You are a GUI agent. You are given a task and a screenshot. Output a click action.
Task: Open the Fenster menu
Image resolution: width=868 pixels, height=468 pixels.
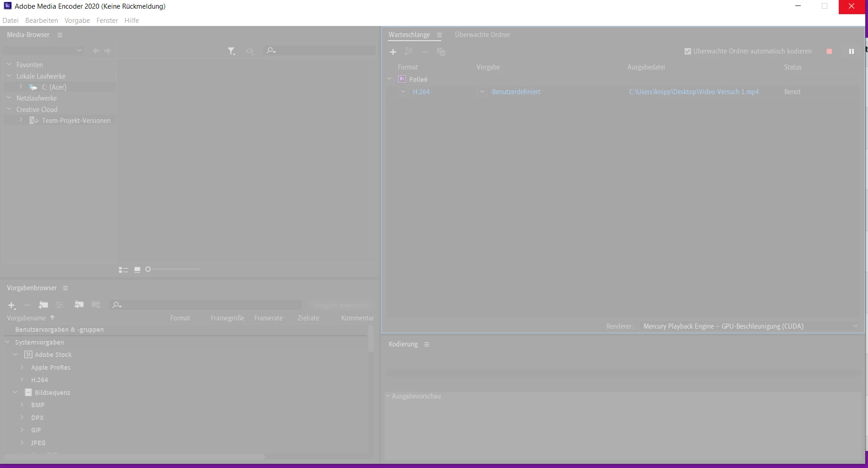click(x=107, y=21)
